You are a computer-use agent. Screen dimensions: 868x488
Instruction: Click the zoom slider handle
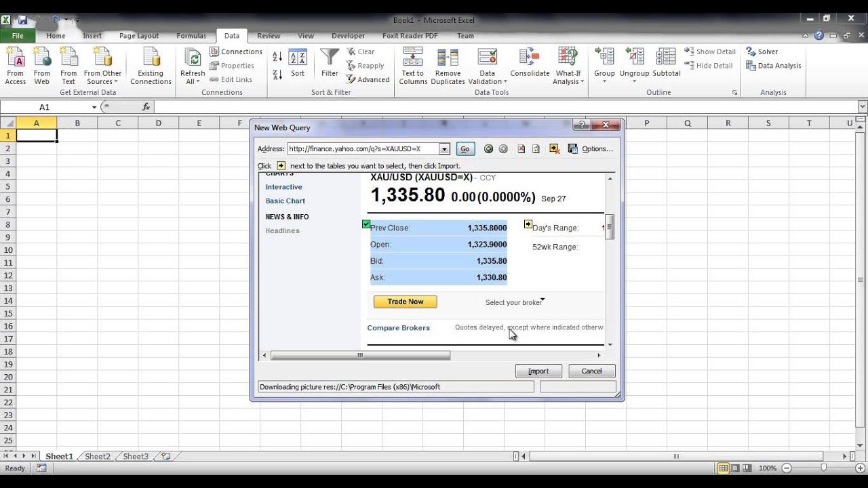(x=823, y=468)
